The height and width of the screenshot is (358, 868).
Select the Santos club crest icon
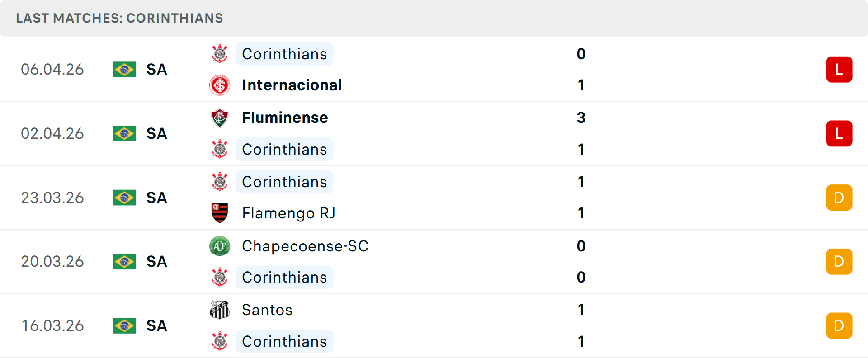click(x=220, y=310)
